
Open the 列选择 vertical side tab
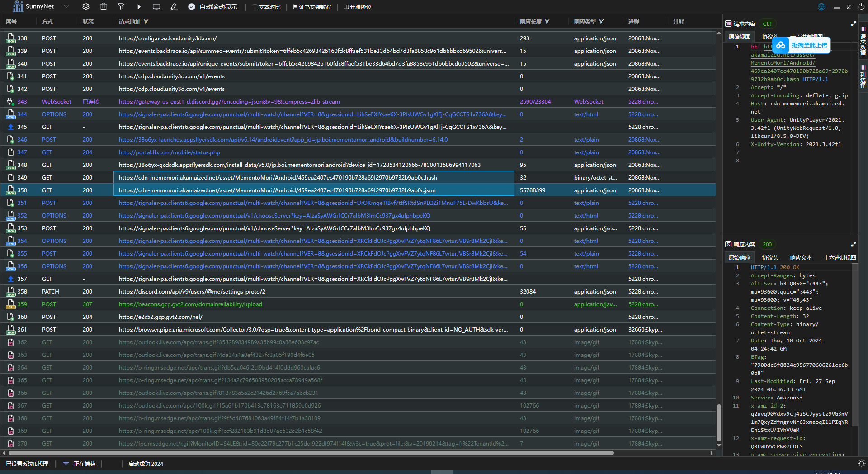pos(863,76)
